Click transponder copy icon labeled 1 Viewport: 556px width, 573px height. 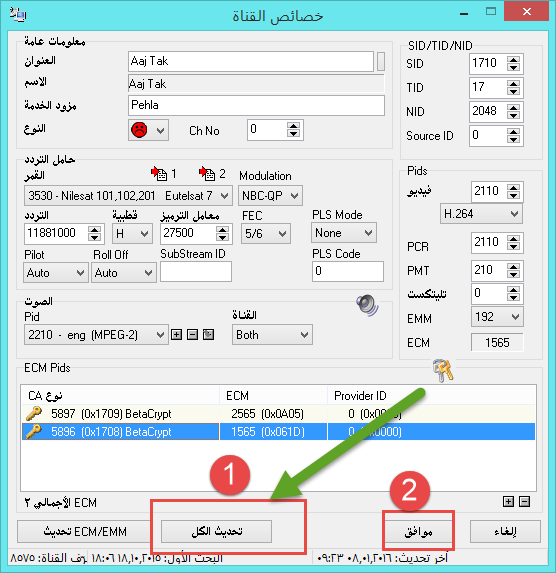(159, 174)
